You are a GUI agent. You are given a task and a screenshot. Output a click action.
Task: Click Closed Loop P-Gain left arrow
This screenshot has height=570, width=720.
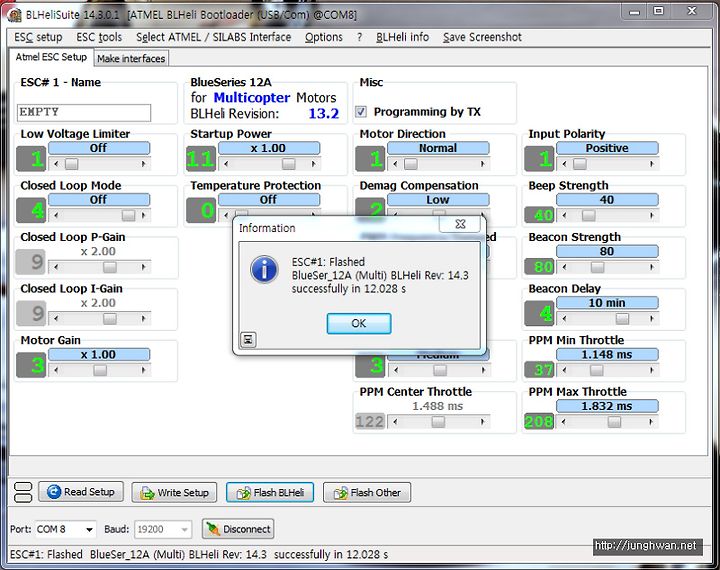click(56, 267)
